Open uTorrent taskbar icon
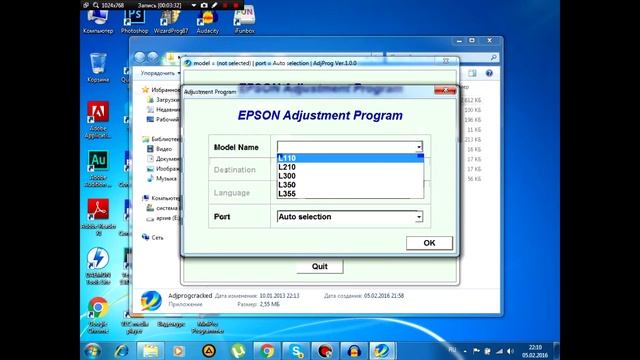The image size is (640, 360). pyautogui.click(x=238, y=351)
